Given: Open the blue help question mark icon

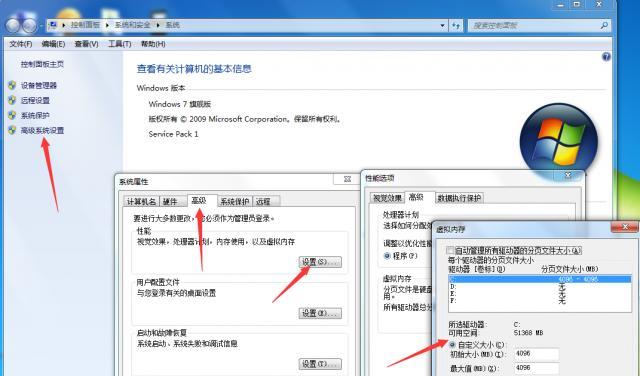Looking at the screenshot, I should point(606,57).
